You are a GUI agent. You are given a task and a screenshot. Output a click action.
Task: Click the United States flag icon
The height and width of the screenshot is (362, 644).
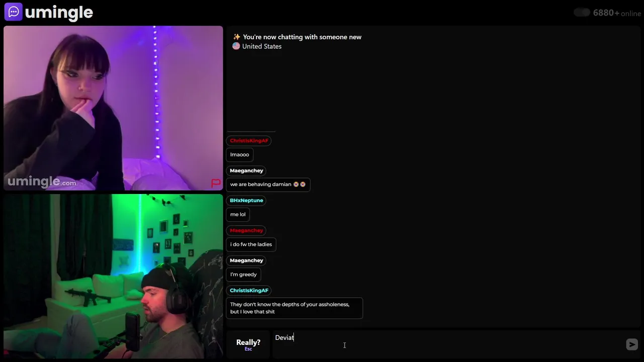click(x=236, y=46)
